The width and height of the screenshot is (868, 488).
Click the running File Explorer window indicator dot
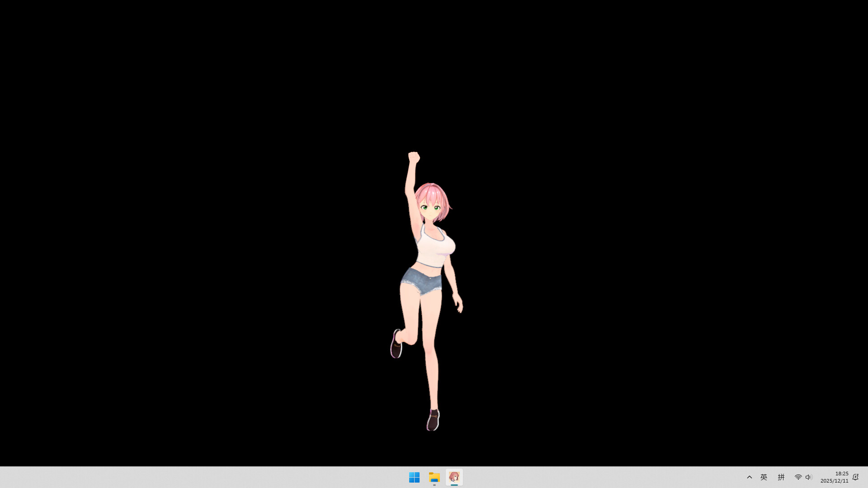[x=434, y=485]
